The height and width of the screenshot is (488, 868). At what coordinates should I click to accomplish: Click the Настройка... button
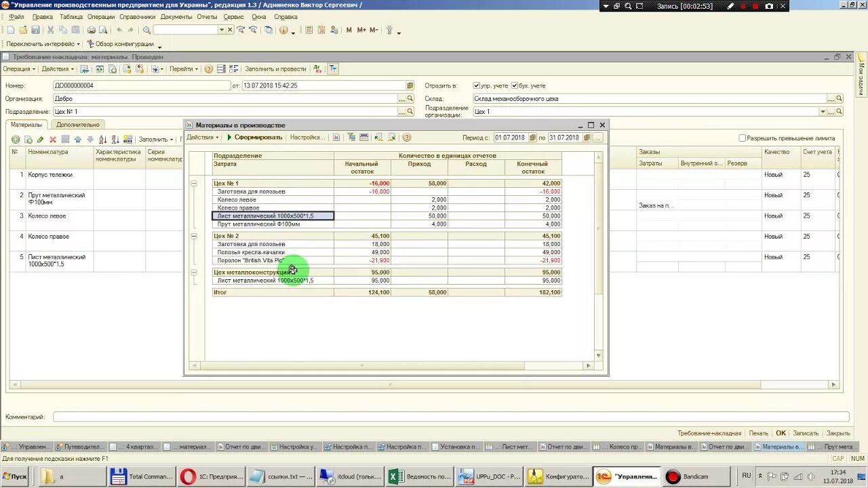click(x=307, y=138)
